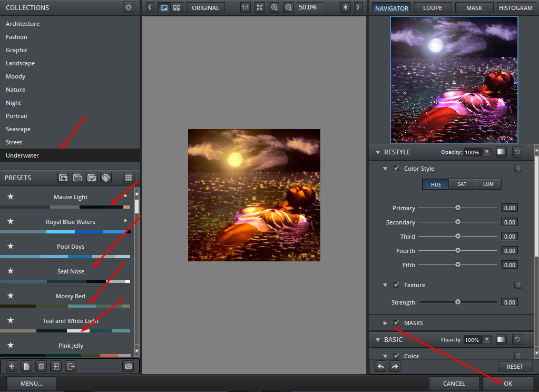Add a new preset with plus icon
The width and height of the screenshot is (539, 392).
[12, 366]
